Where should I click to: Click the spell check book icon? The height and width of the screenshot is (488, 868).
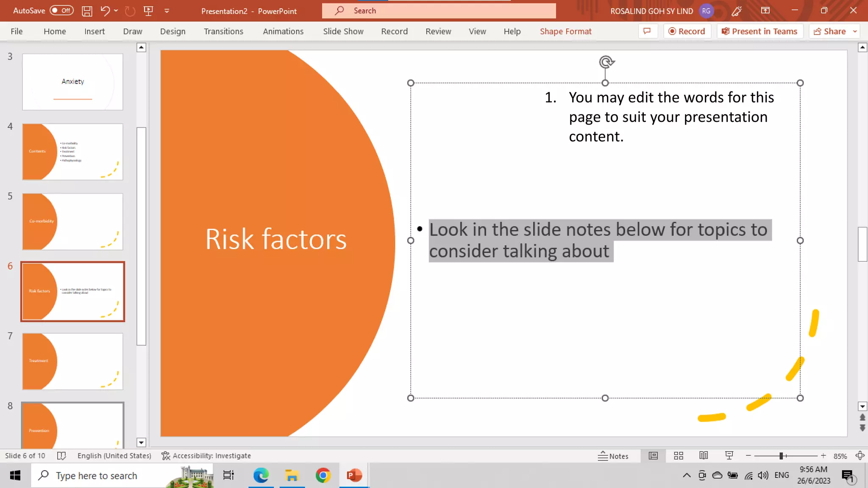coord(61,456)
